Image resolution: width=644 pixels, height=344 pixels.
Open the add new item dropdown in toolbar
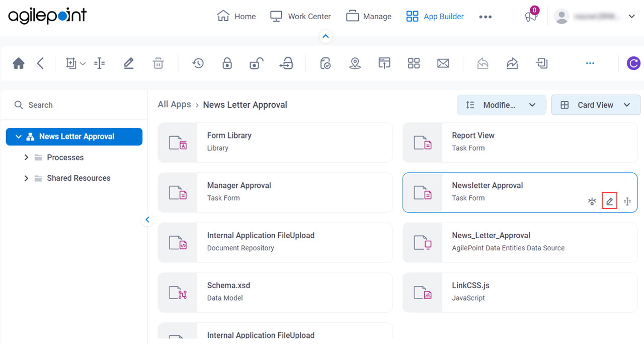pyautogui.click(x=75, y=63)
